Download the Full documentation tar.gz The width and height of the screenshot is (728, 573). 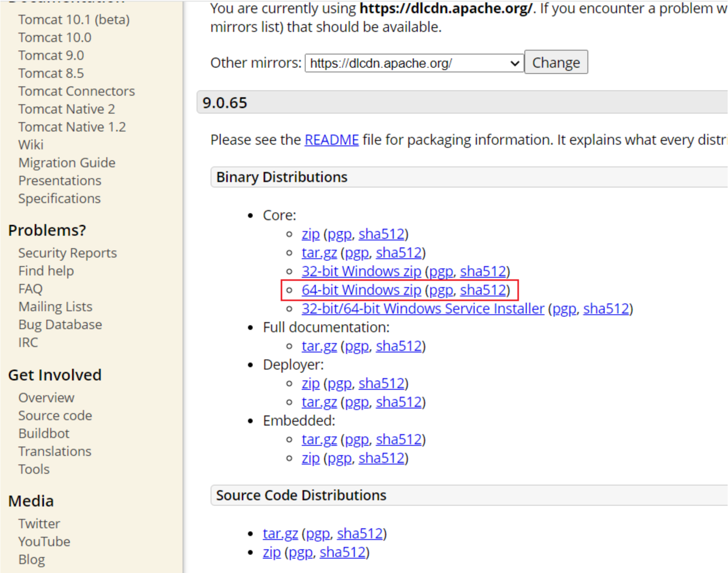pyautogui.click(x=319, y=346)
